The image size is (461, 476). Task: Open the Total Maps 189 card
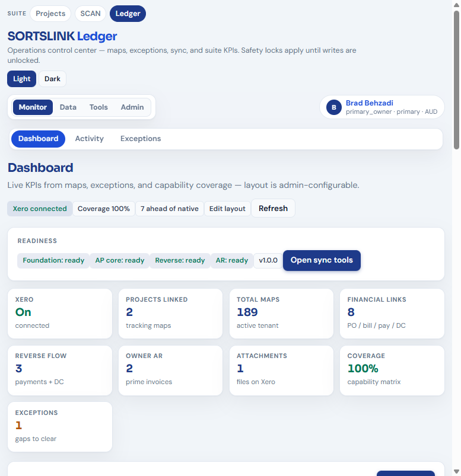[281, 314]
